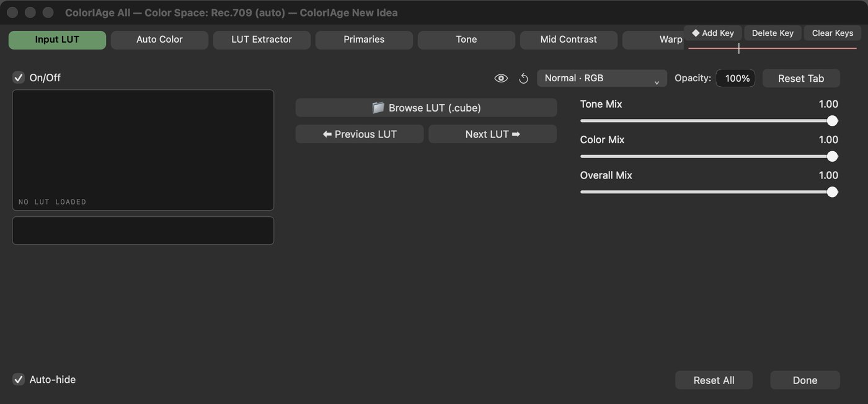This screenshot has height=404, width=868.
Task: Toggle the Auto-hide checkbox
Action: point(19,379)
